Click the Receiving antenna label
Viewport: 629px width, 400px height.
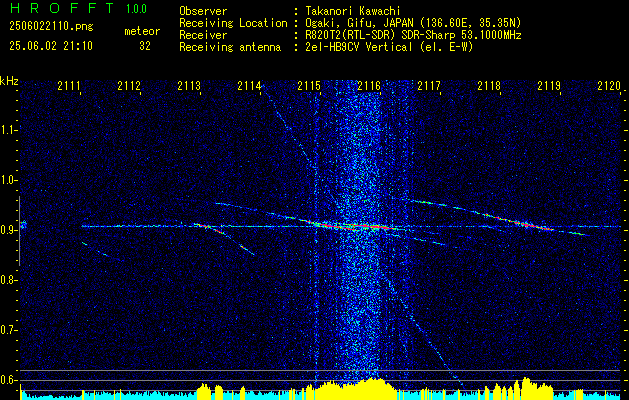(x=230, y=47)
